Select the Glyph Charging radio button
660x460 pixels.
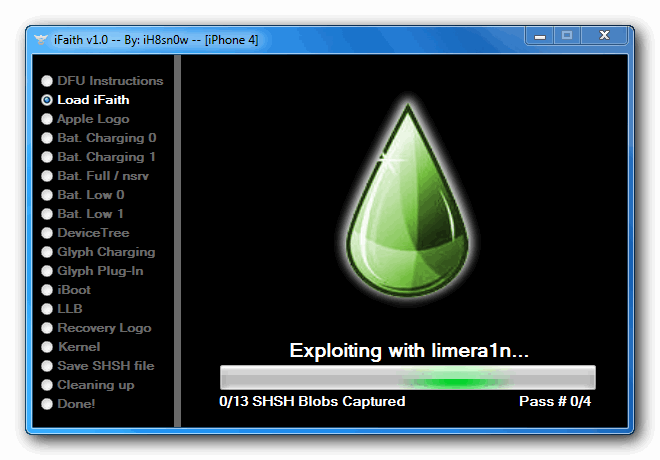pyautogui.click(x=47, y=252)
